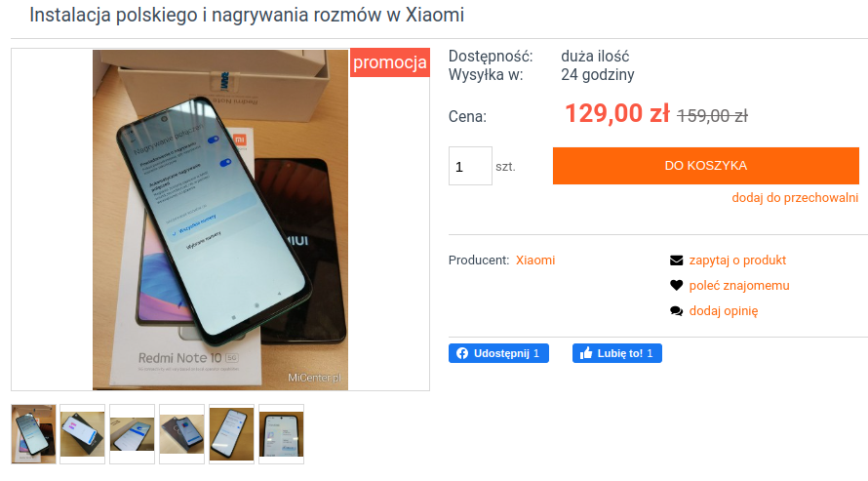Share the page with Udostępnij button
Screen dimensions: 868x481
click(498, 353)
